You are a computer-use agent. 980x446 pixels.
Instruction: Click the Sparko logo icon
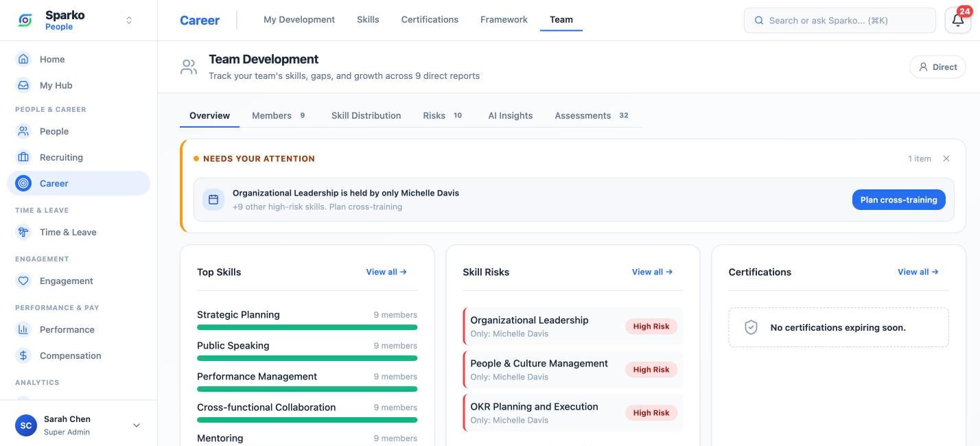coord(25,21)
